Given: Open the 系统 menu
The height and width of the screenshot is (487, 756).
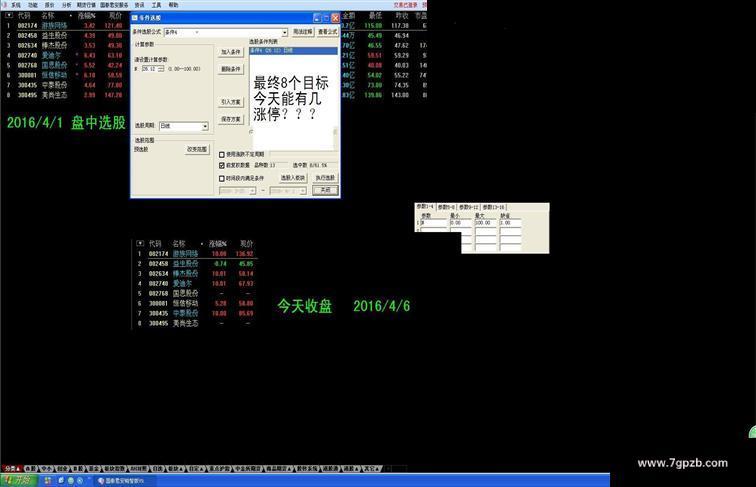Looking at the screenshot, I should coord(16,5).
